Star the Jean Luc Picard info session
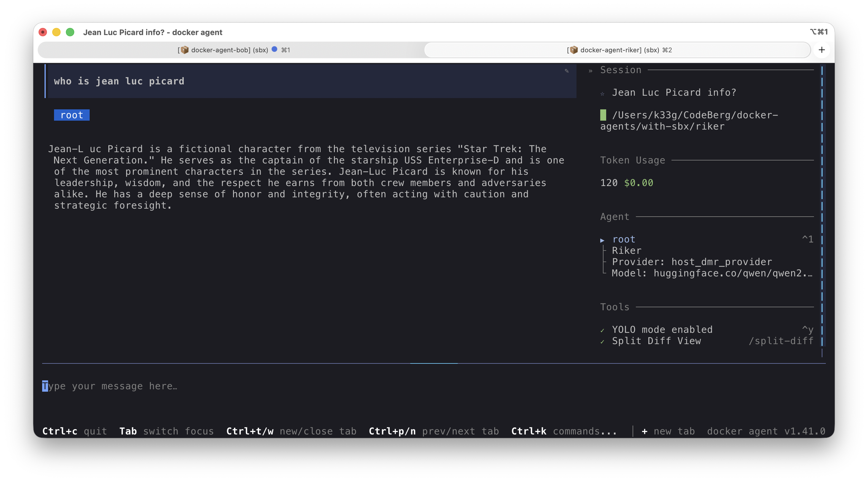 [x=602, y=93]
